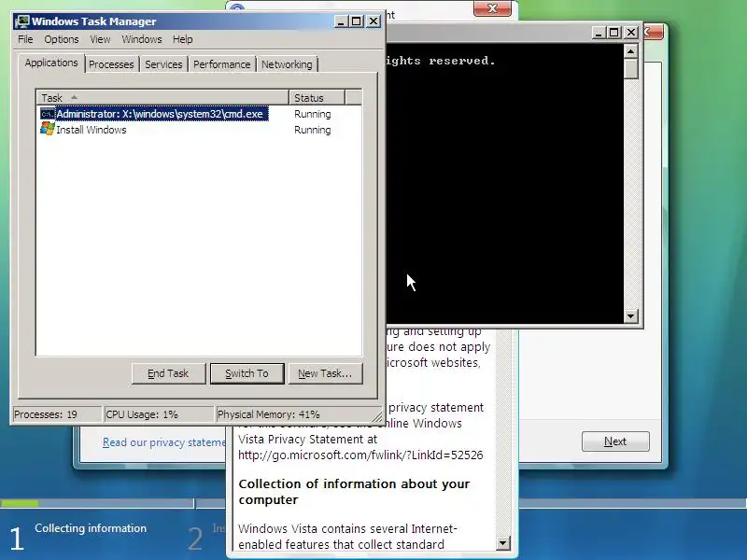Click Next in the Install Windows window
747x560 pixels.
click(615, 441)
